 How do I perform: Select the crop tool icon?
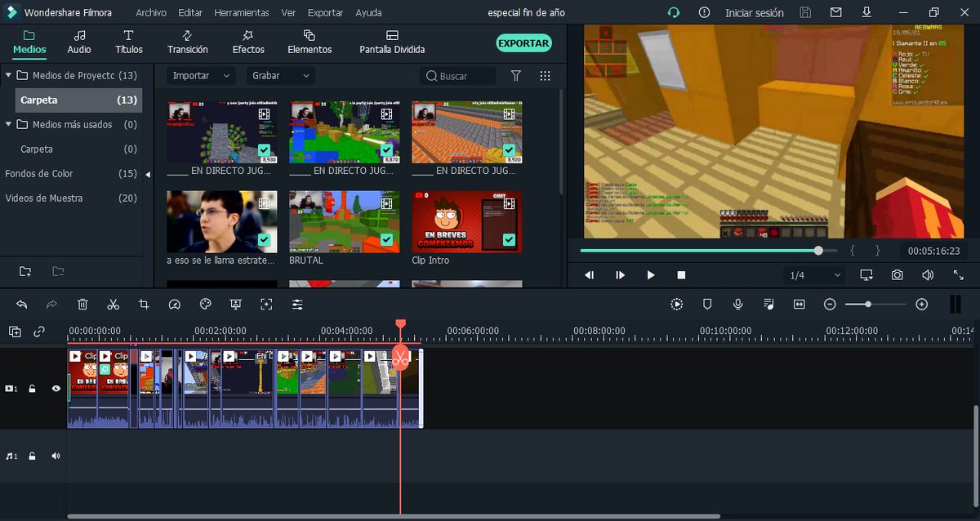[144, 304]
